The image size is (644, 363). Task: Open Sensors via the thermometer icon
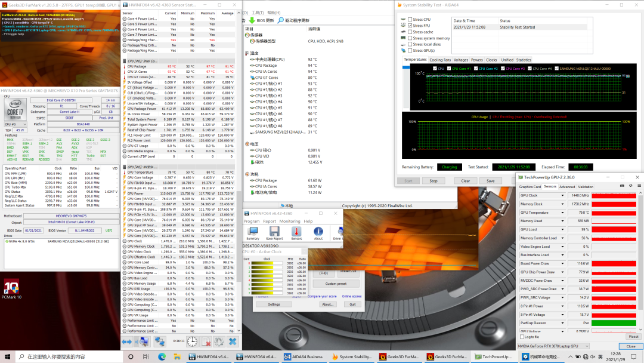(296, 232)
